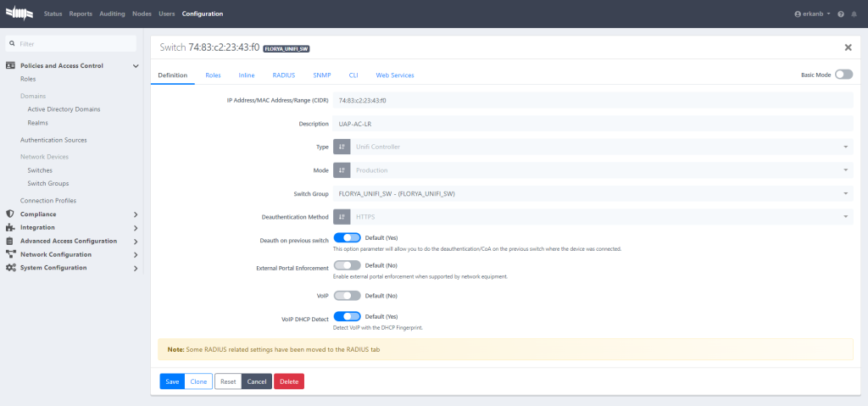
Task: Click the Compliance shield icon
Action: (x=10, y=214)
